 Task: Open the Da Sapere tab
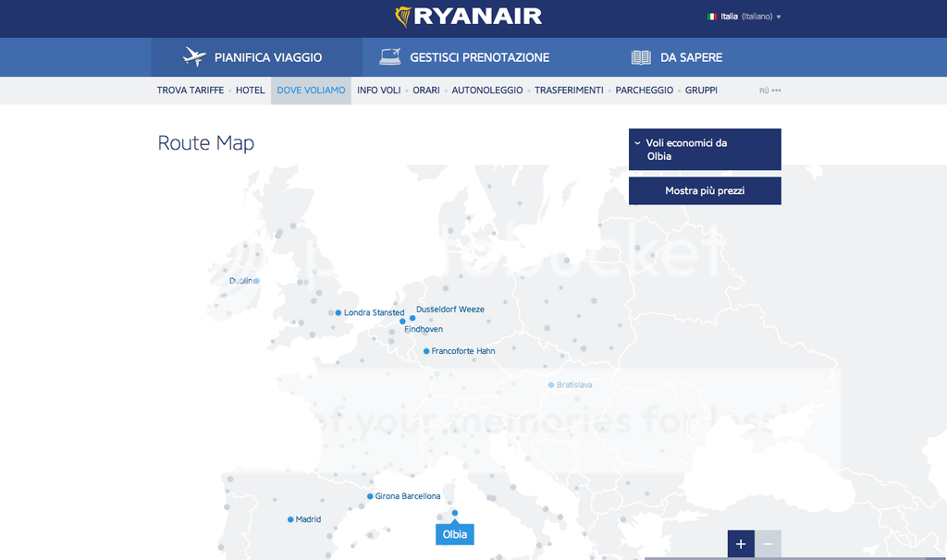[x=677, y=57]
